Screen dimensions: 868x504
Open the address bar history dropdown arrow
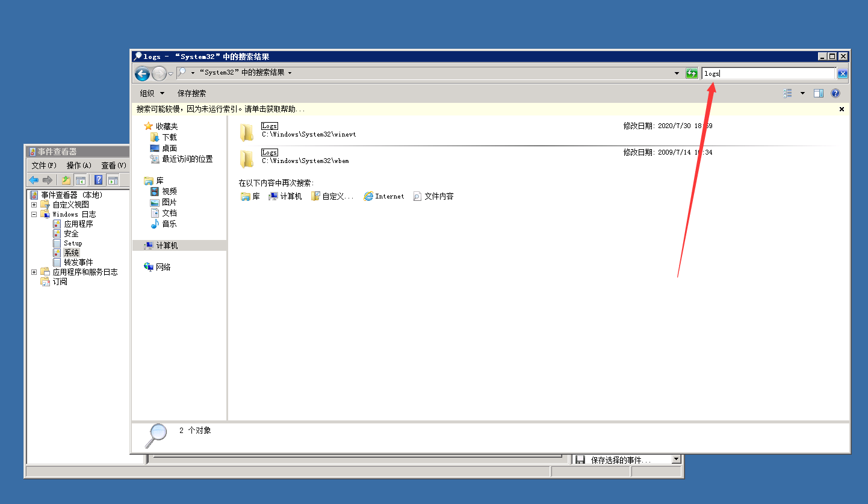click(x=677, y=73)
